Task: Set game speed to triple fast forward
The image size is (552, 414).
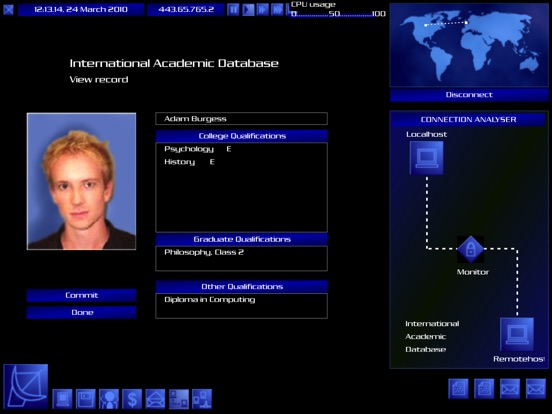Action: [x=277, y=10]
